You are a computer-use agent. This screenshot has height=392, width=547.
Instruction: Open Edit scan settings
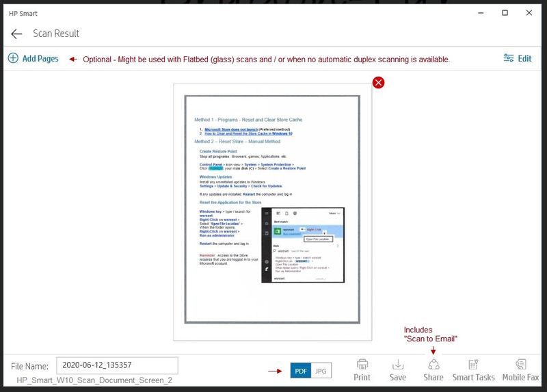pos(518,58)
